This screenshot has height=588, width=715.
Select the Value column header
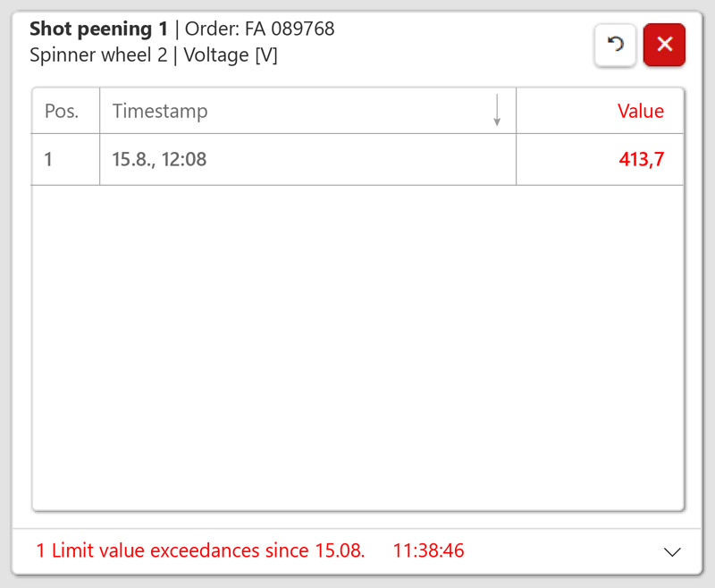(641, 111)
